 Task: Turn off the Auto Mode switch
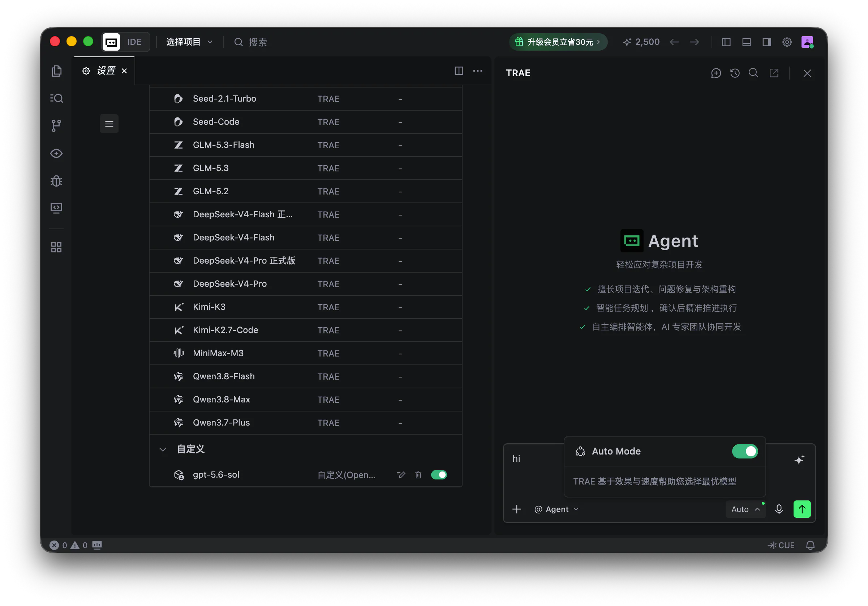point(745,451)
